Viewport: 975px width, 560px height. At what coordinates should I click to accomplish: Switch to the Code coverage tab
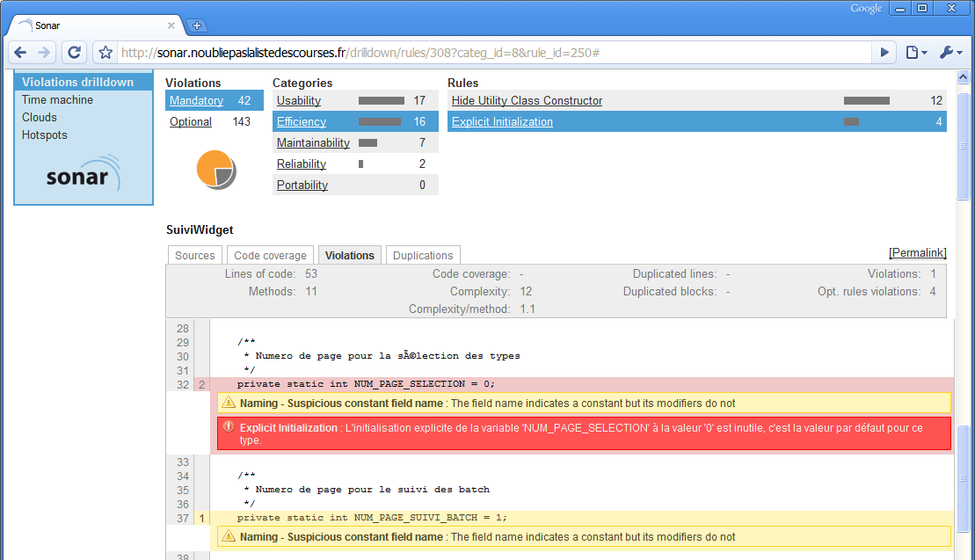[x=270, y=256]
